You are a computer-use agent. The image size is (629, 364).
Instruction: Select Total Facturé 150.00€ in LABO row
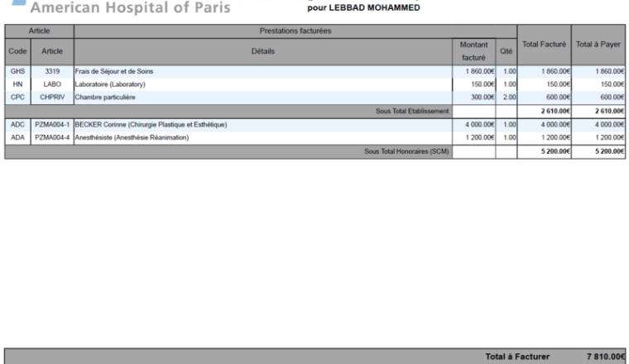[559, 84]
